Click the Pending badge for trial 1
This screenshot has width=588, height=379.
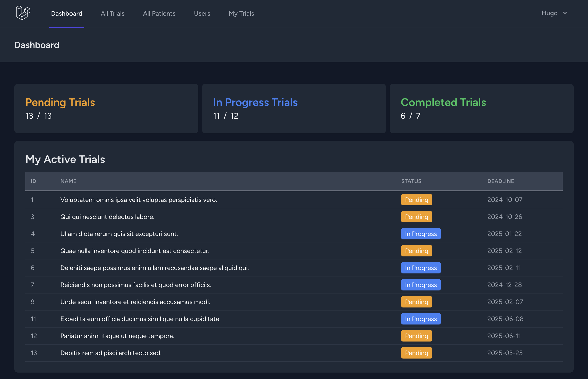click(x=416, y=200)
